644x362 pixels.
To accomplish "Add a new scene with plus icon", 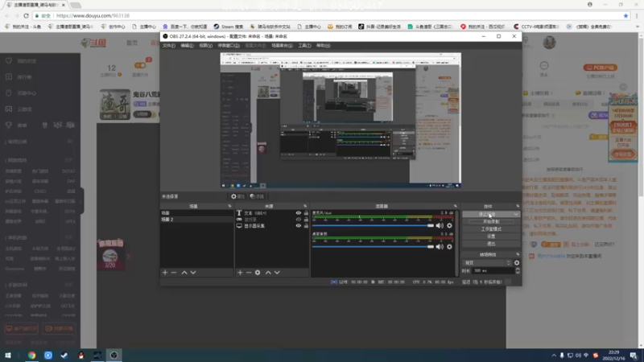I will [165, 273].
